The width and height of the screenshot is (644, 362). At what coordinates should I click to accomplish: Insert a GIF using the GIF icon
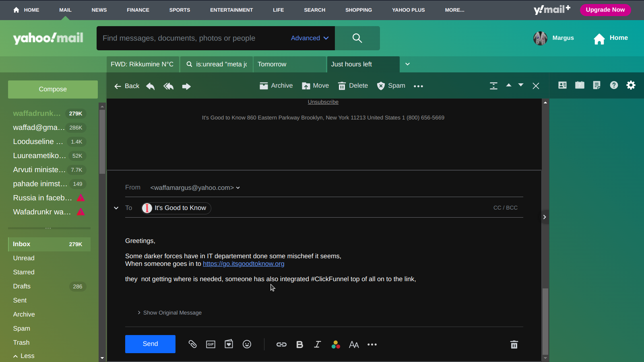[211, 344]
